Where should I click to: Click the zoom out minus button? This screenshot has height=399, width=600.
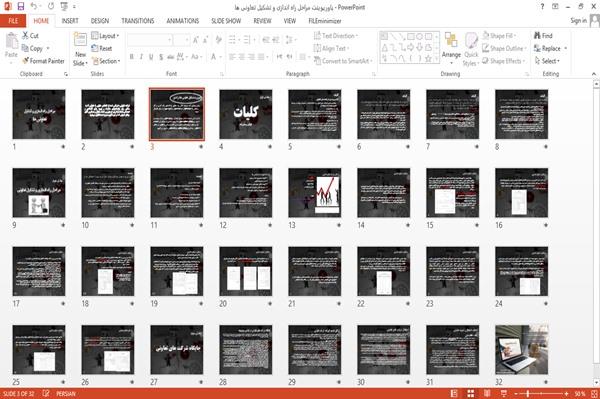(x=516, y=394)
